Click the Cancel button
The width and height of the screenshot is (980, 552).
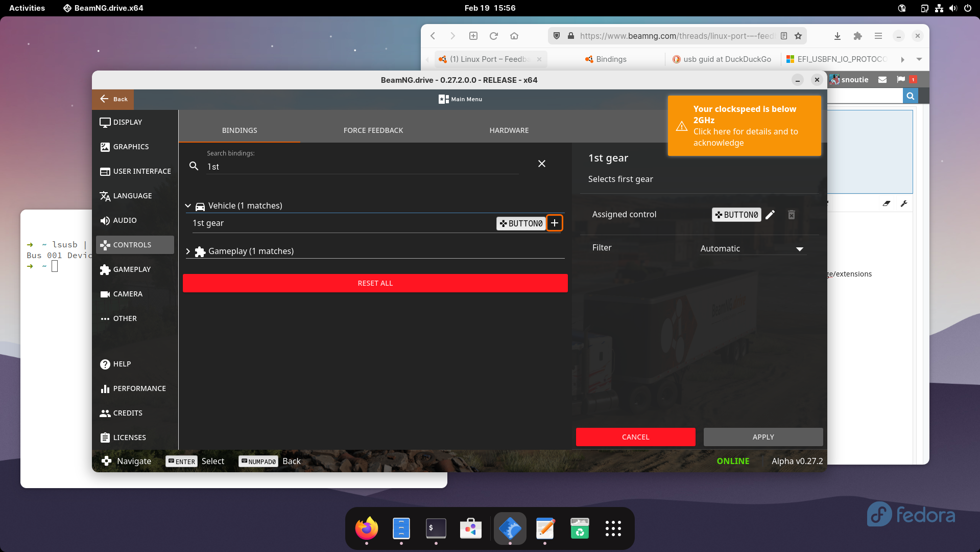point(636,437)
